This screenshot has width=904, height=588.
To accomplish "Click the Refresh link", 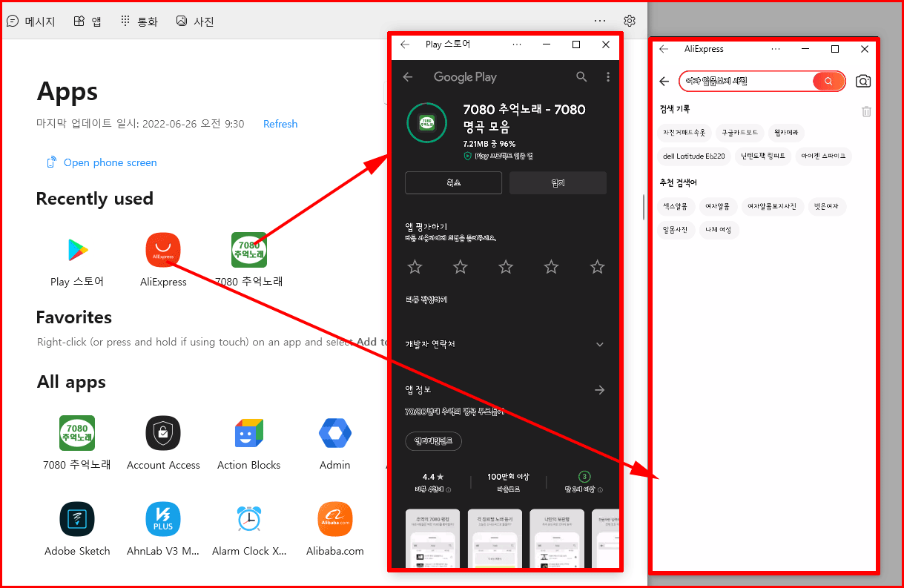I will (x=280, y=124).
